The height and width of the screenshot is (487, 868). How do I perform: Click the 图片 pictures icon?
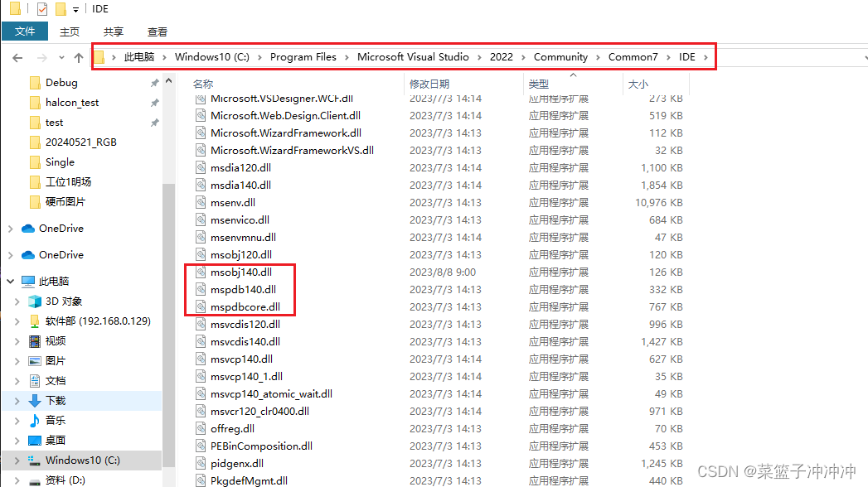click(35, 361)
